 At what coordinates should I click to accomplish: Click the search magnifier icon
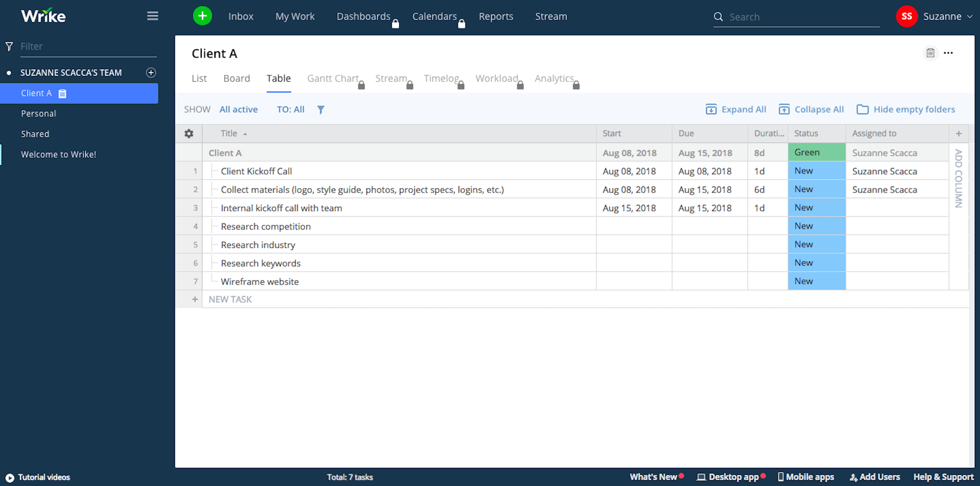[718, 17]
